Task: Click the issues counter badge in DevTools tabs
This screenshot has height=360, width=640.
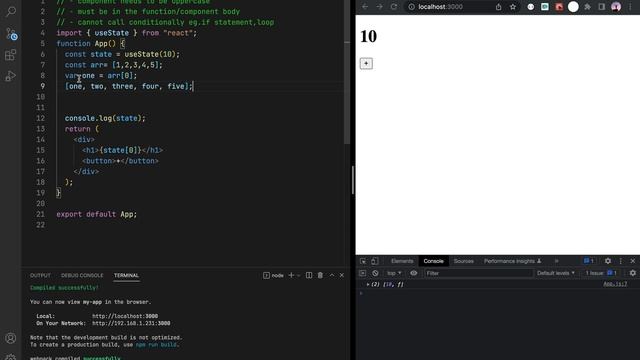Action: 589,261
